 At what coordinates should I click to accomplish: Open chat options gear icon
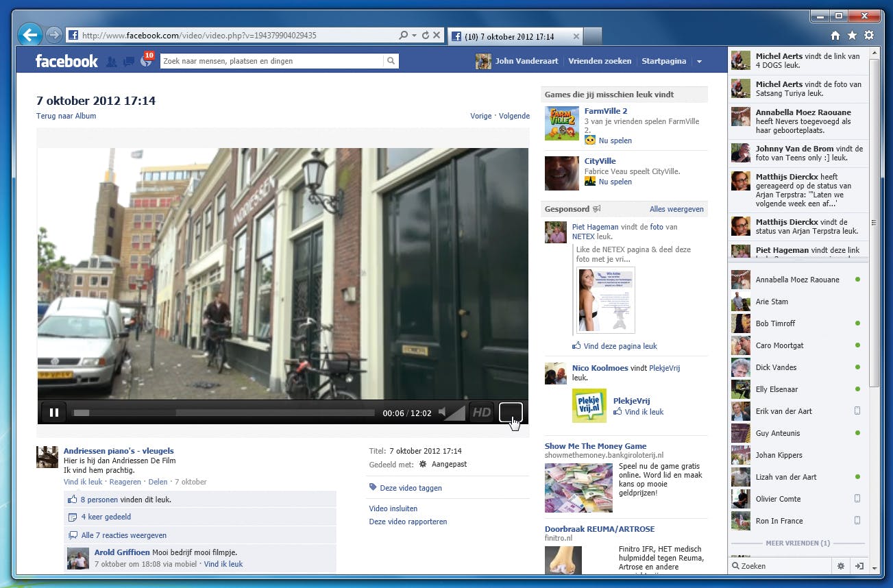coord(841,566)
